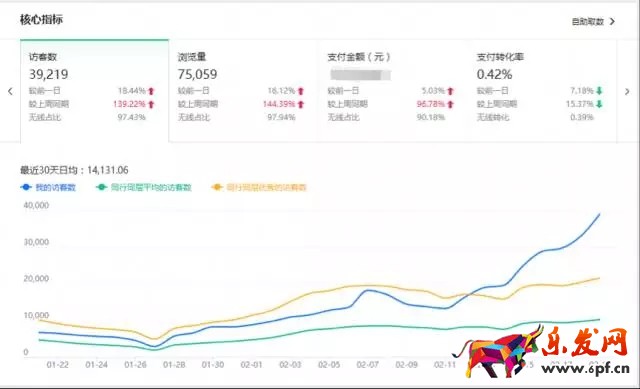Viewport: 640px width, 389px height.
Task: Click the 15.37% conversion weekly decrease
Action: (x=580, y=104)
